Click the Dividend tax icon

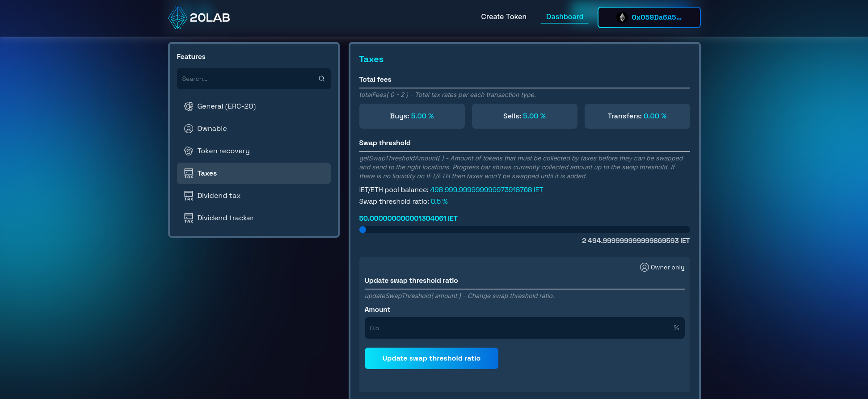[x=189, y=196]
